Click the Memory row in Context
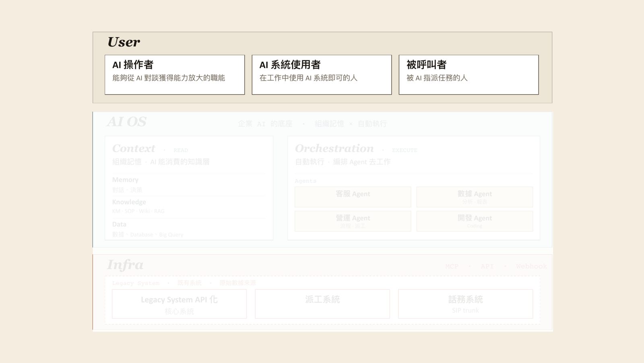 click(189, 185)
